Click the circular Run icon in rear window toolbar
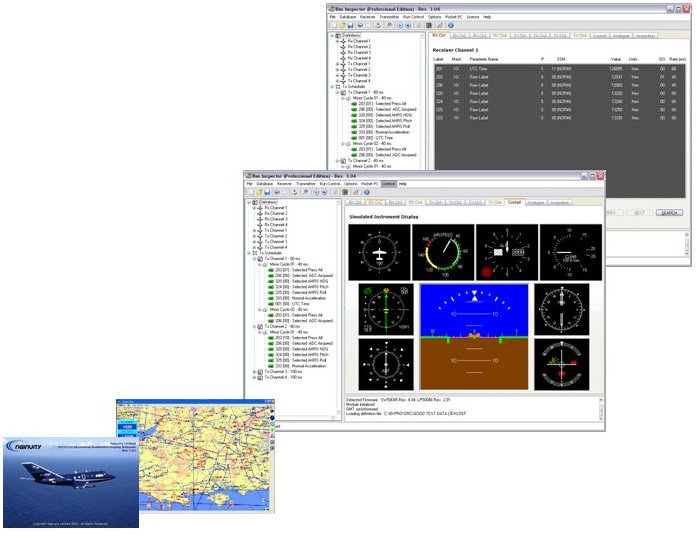Viewport: 697px width, 535px height. [399, 25]
